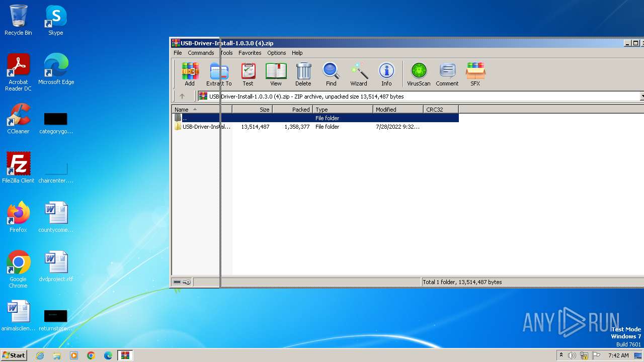Click the Comment toolbar icon
This screenshot has height=362, width=644.
[x=447, y=74]
